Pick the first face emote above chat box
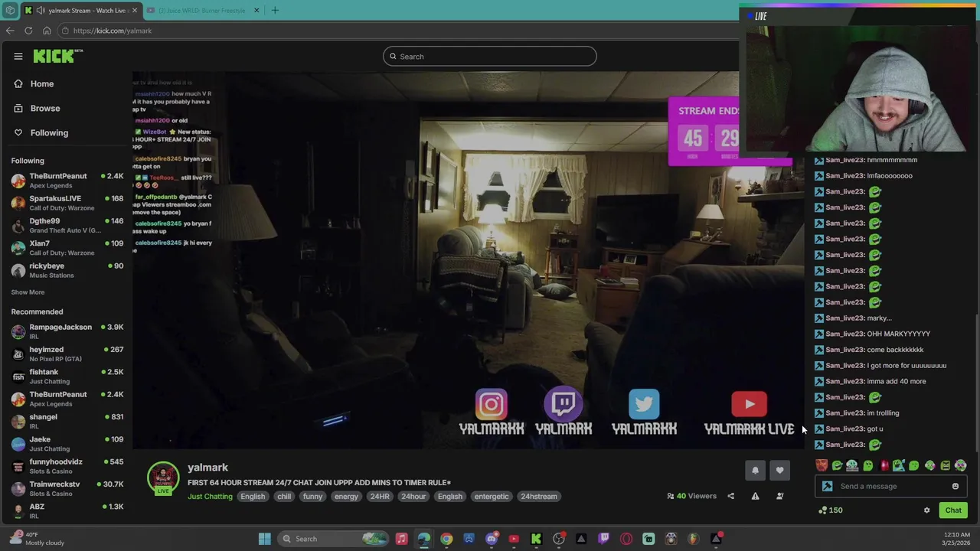 click(x=822, y=465)
